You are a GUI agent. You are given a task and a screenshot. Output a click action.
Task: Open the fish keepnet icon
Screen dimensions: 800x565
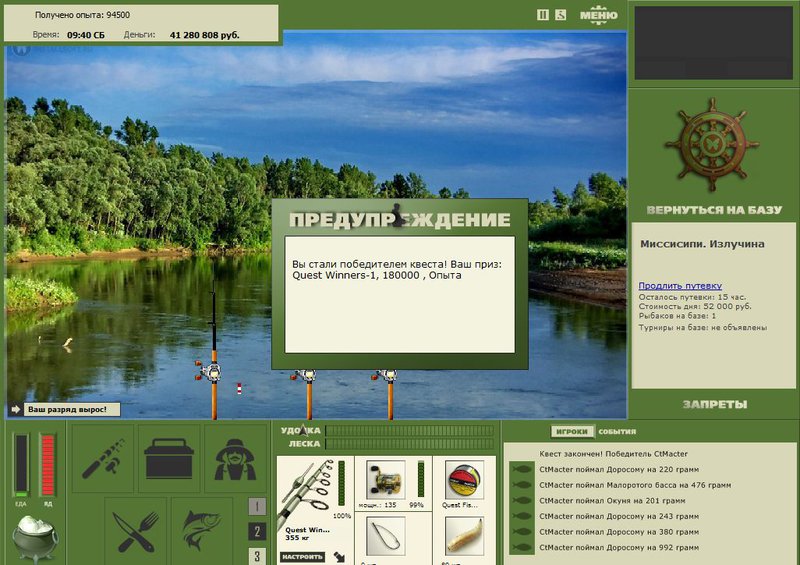click(202, 532)
